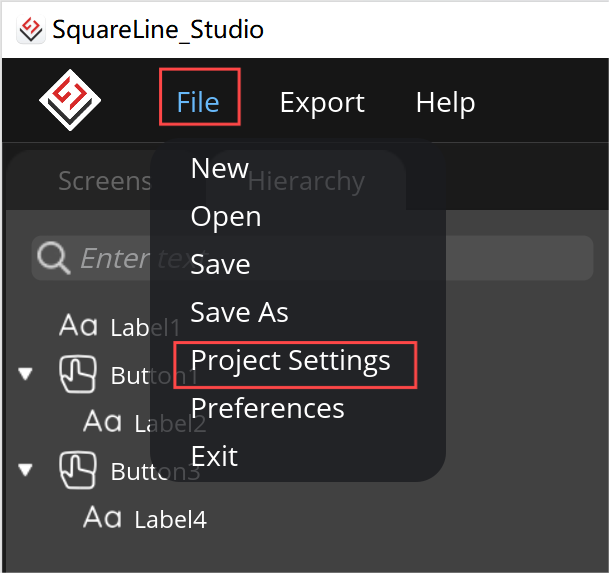Image resolution: width=609 pixels, height=573 pixels.
Task: Switch to the Screens tab
Action: point(105,181)
